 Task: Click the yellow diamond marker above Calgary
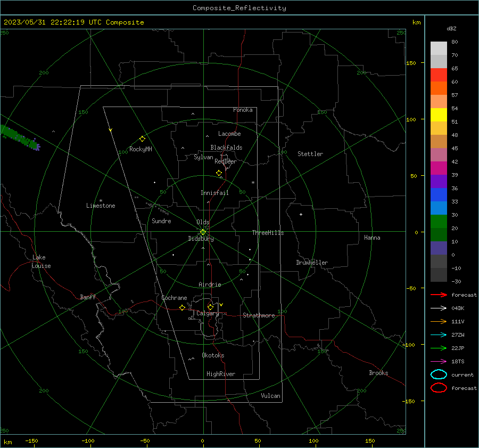pos(210,307)
